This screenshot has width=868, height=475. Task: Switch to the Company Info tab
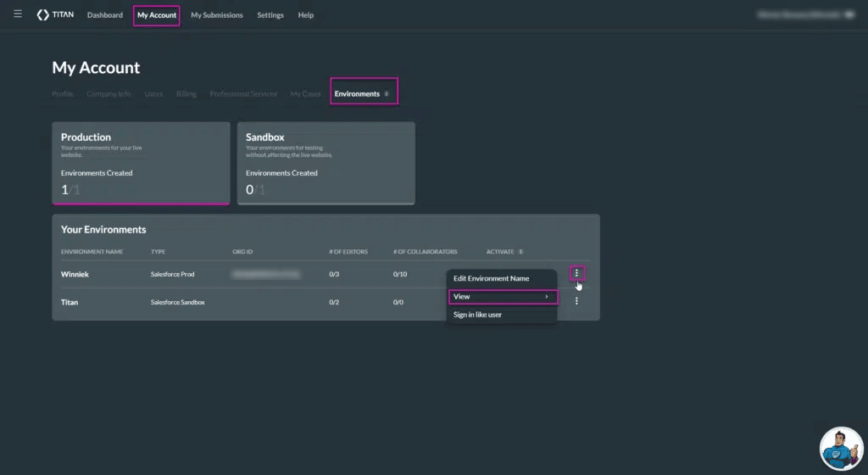[108, 93]
